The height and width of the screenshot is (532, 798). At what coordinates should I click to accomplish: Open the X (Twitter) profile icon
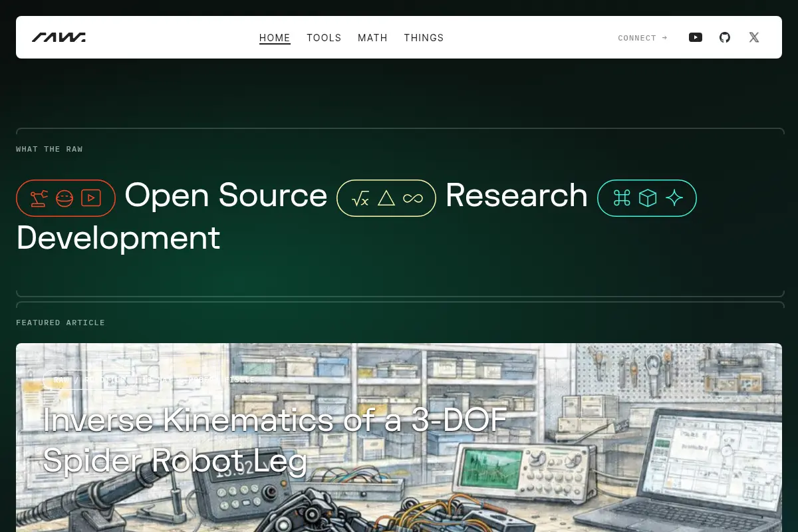pyautogui.click(x=754, y=37)
